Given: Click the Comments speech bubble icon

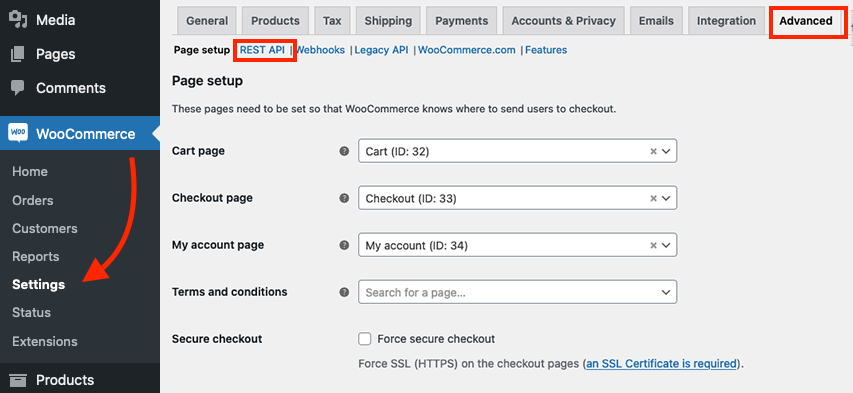Looking at the screenshot, I should 18,88.
